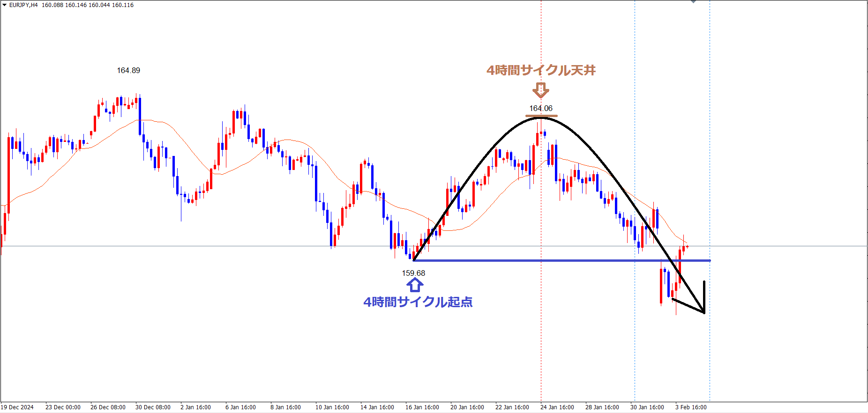Click the 24 Jan 16:00 time axis label

tap(557, 407)
